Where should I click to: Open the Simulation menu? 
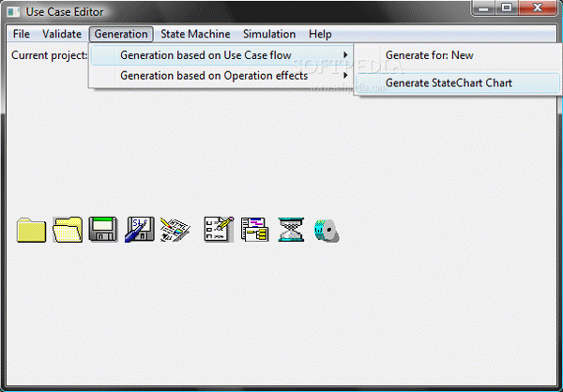click(269, 34)
